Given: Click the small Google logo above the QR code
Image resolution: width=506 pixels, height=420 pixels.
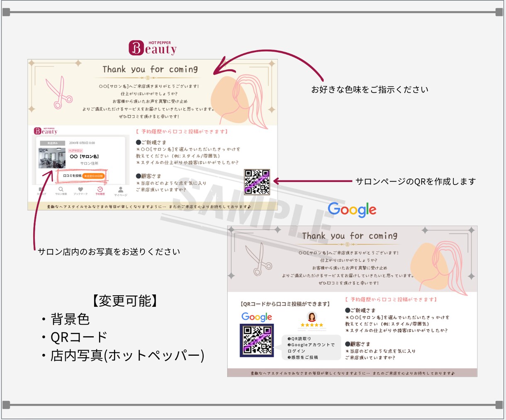Looking at the screenshot, I should [x=257, y=317].
